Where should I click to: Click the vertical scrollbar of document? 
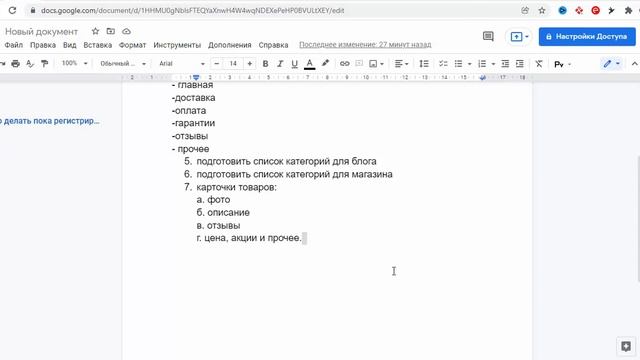pyautogui.click(x=638, y=218)
